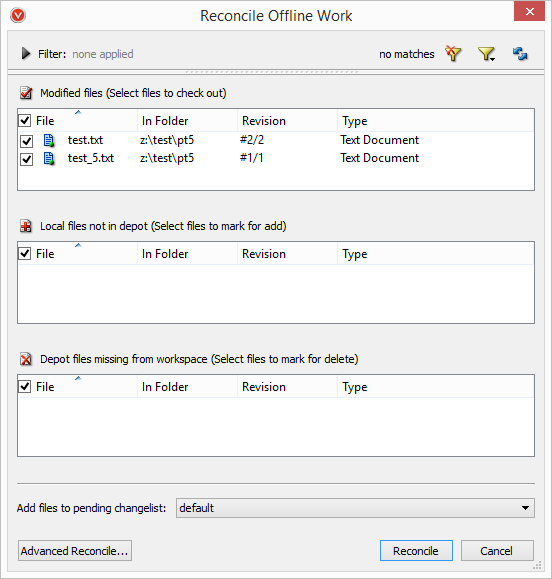Toggle select-all checkbox in Local files header
Viewport: 552px width, 579px height.
pyautogui.click(x=24, y=253)
